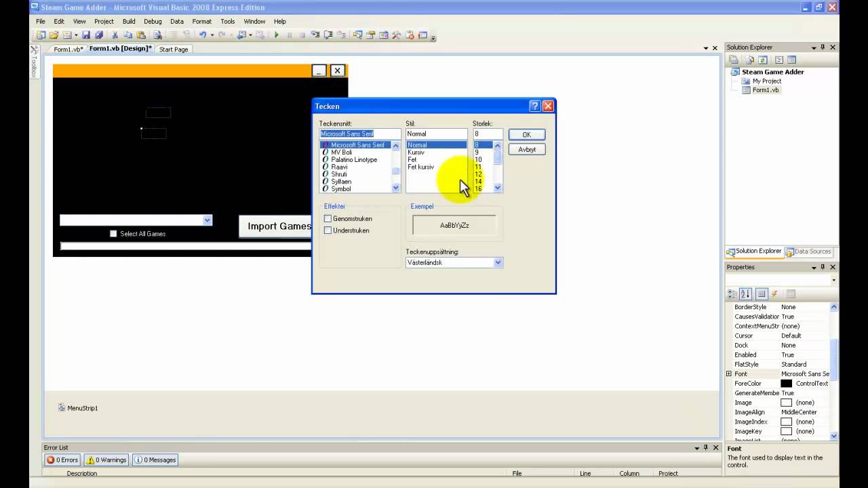The height and width of the screenshot is (488, 868).
Task: Enable the Genomstruken checkbox
Action: 328,218
